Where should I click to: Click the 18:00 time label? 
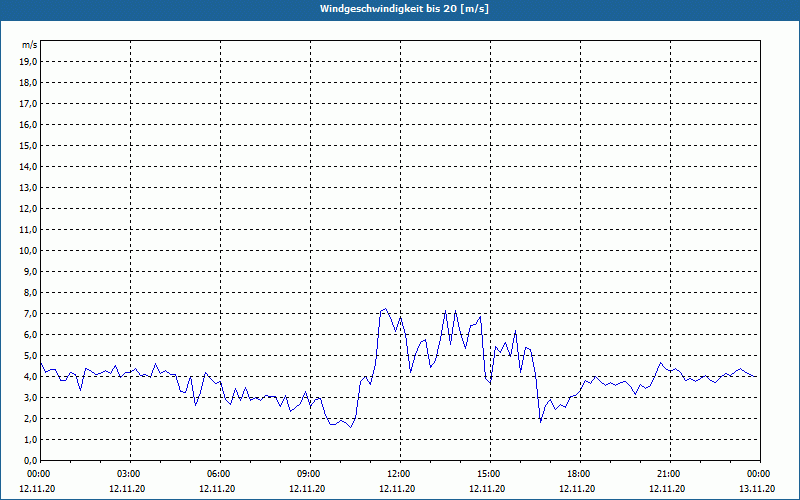[580, 473]
